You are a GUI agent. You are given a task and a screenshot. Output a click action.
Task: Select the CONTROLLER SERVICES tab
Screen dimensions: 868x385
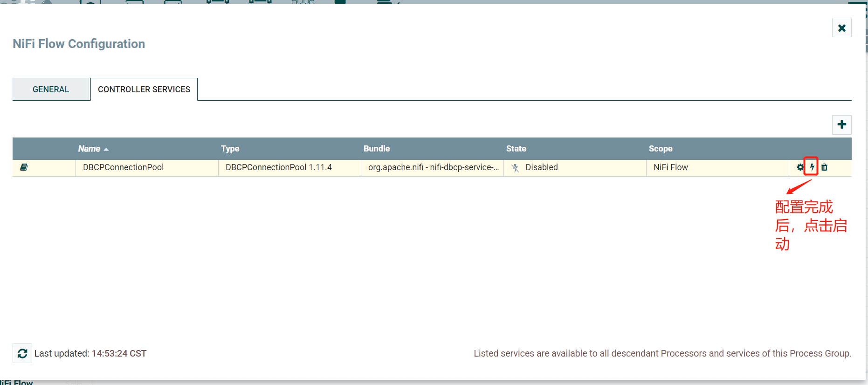tap(144, 89)
